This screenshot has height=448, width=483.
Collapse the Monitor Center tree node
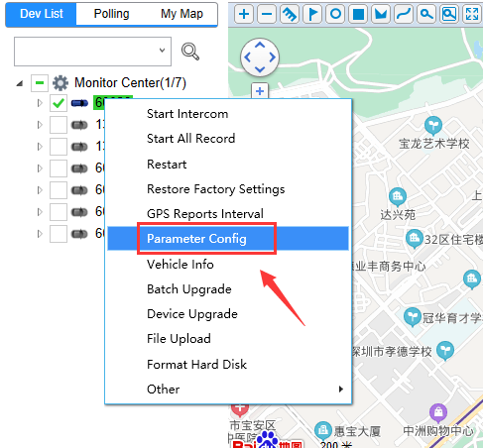coord(20,83)
